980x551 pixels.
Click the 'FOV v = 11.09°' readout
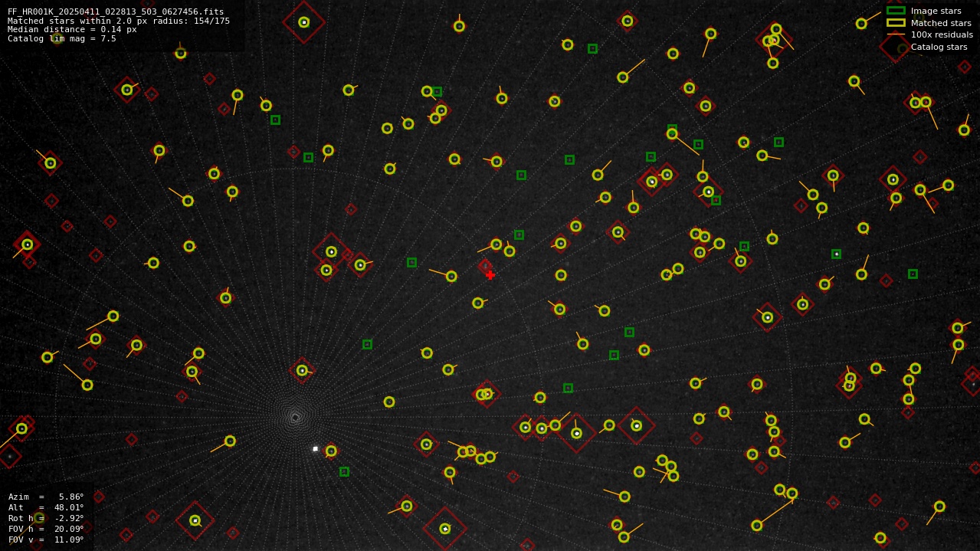coord(46,540)
